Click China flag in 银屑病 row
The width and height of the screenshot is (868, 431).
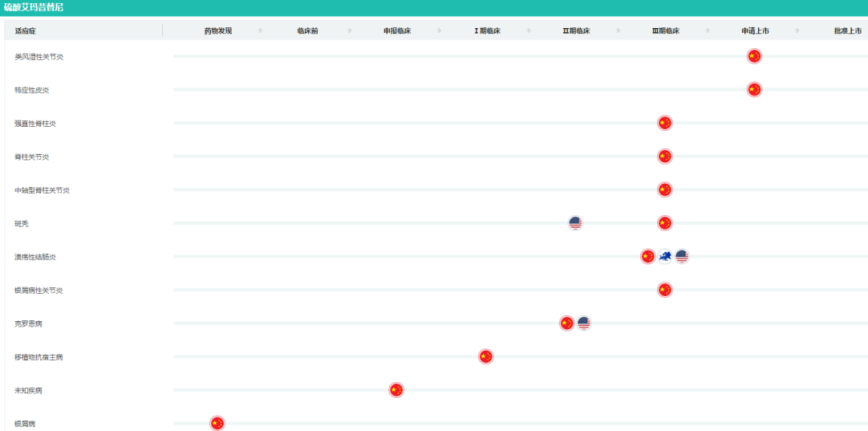tap(217, 423)
